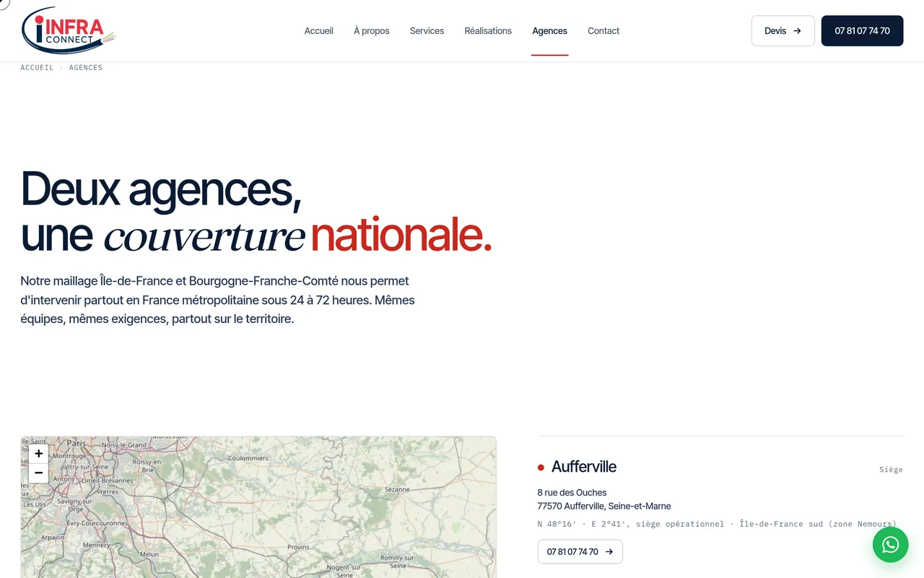
Task: Click 77570 Aufferville, Seine-et-Marne line
Action: [604, 506]
